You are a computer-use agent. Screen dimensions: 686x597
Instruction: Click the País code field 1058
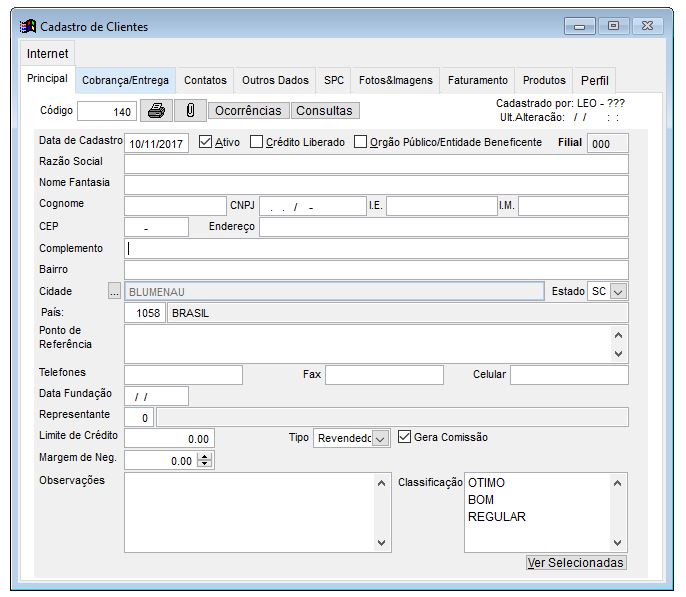145,313
